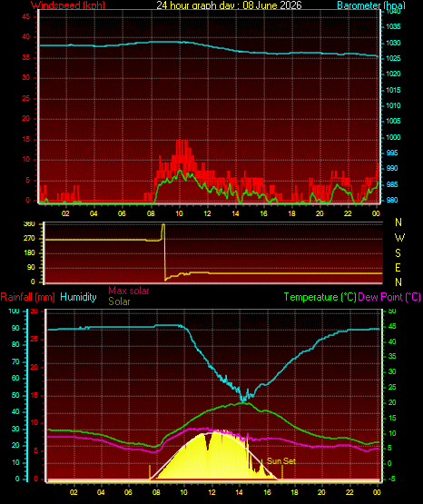This screenshot has width=423, height=504.
Task: Click the 50 humidity scale value
Action: coord(15,395)
